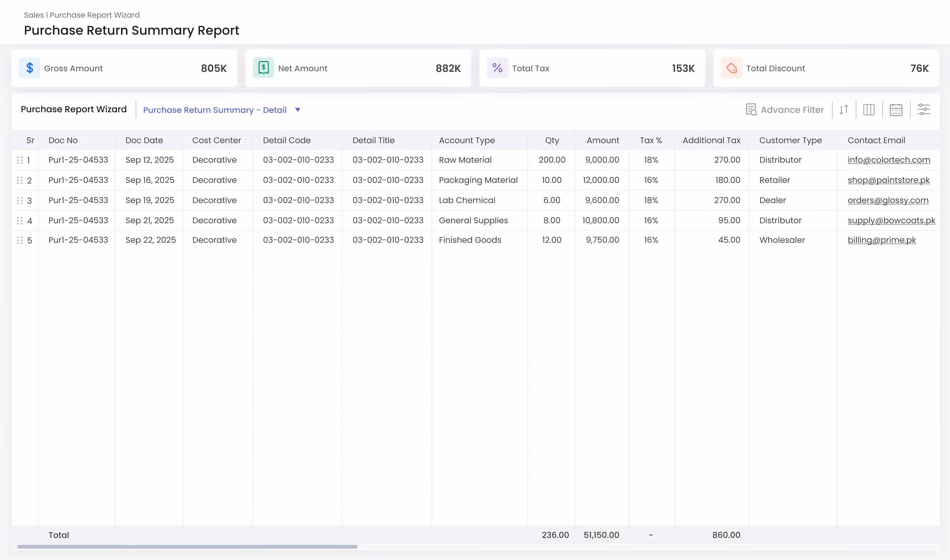
Task: Click the General Supplies account type cell
Action: point(473,220)
